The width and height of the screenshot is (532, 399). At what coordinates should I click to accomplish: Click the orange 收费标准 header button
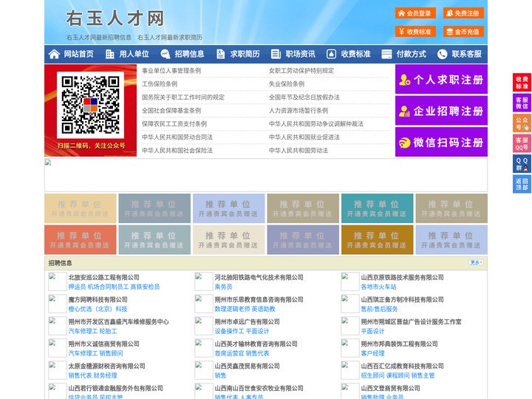[415, 32]
